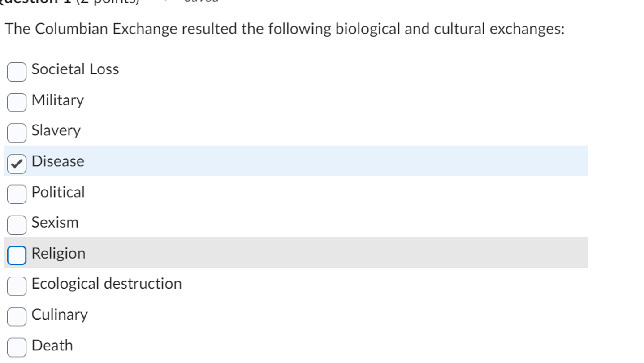This screenshot has height=363, width=644.
Task: Select the Slavery answer option
Action: tap(16, 133)
